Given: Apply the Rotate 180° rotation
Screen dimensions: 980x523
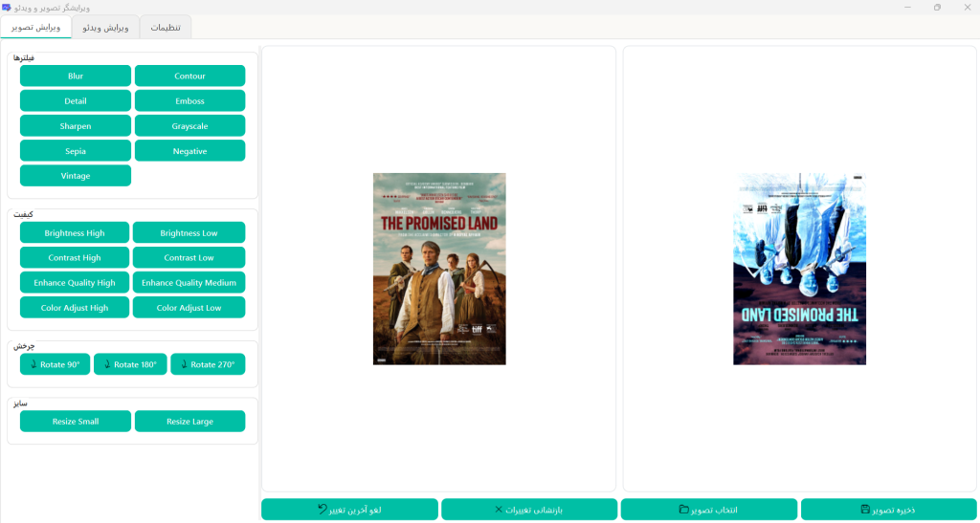Looking at the screenshot, I should [130, 364].
